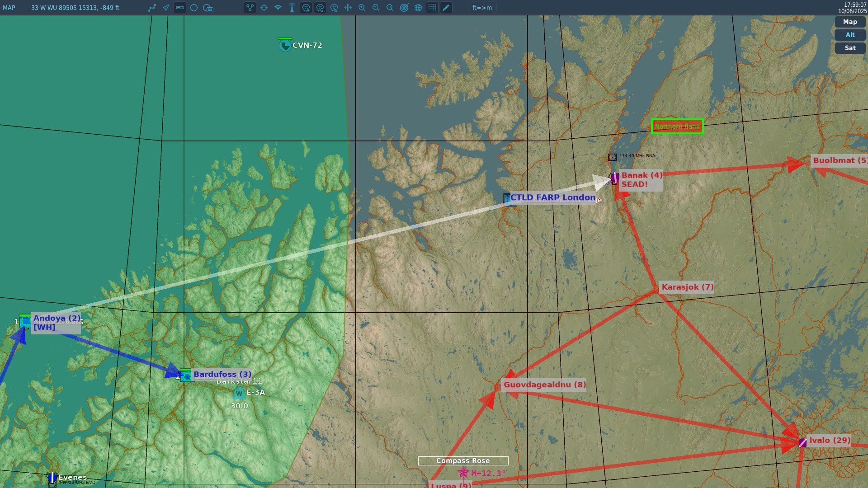868x488 pixels.
Task: Switch to the Alt map layer
Action: pyautogui.click(x=850, y=35)
